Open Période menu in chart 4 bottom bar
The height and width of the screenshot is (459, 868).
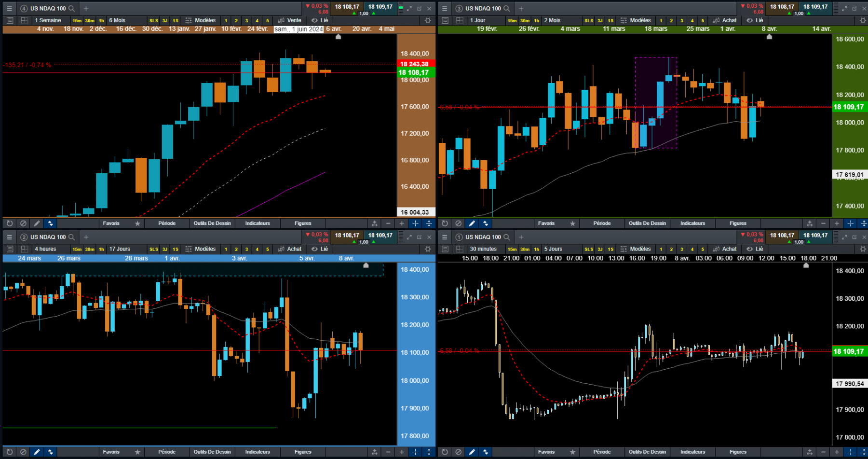167,223
